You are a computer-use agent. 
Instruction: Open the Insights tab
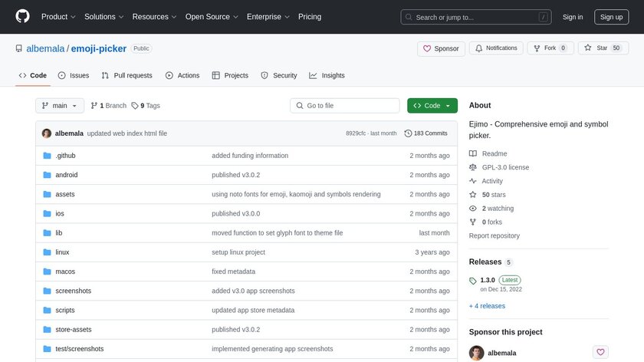coord(327,75)
